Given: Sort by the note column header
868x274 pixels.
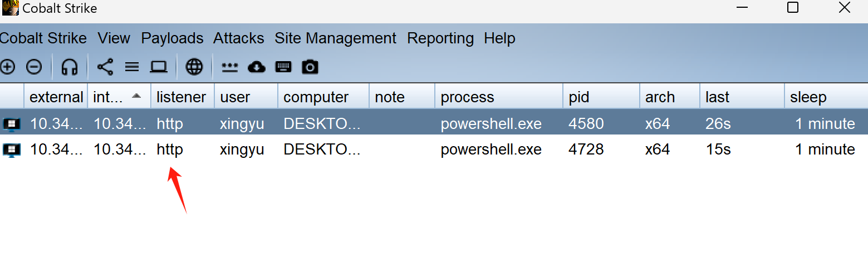Looking at the screenshot, I should pyautogui.click(x=402, y=97).
